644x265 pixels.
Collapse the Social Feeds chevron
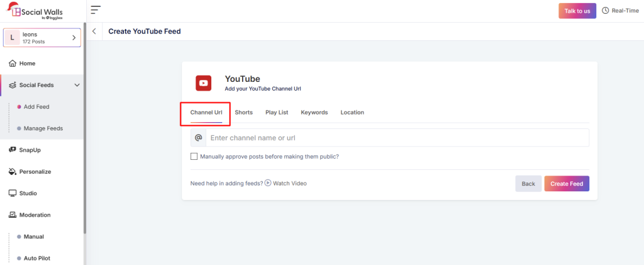pyautogui.click(x=77, y=85)
